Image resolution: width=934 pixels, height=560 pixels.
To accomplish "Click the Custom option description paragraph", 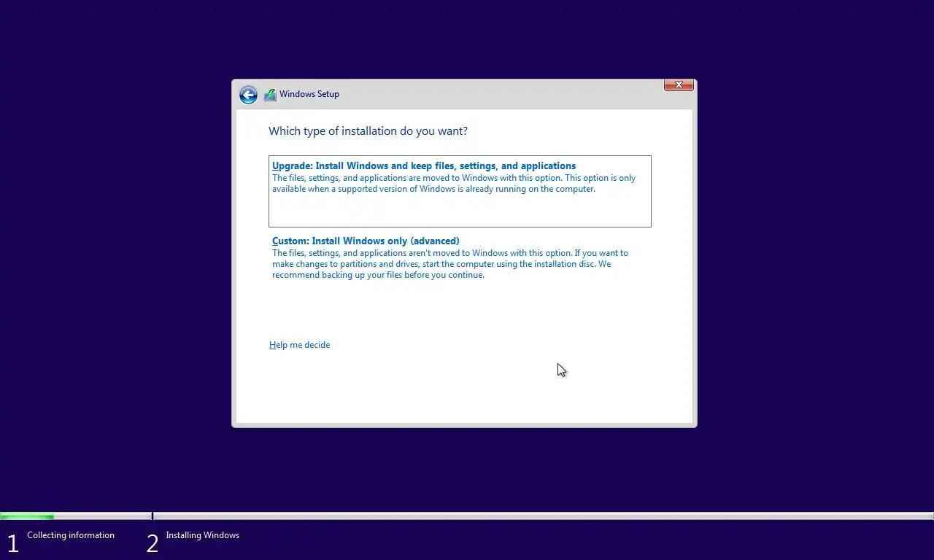I will click(x=450, y=264).
